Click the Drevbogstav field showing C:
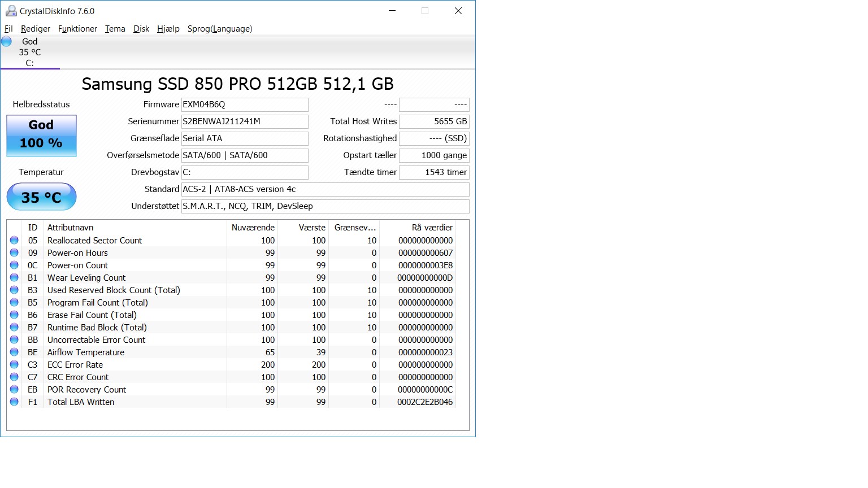 click(245, 172)
